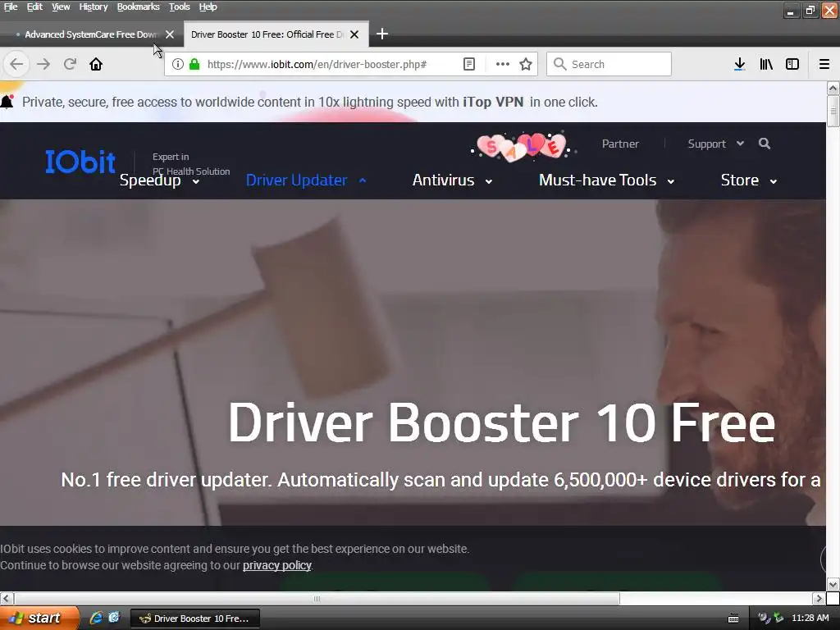Show sidebars with the sidebar icon
840x630 pixels.
coord(792,64)
